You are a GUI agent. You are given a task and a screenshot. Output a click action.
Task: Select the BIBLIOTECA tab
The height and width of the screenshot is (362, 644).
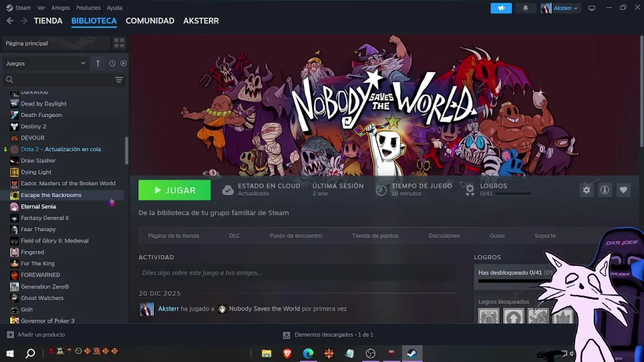[x=94, y=21]
